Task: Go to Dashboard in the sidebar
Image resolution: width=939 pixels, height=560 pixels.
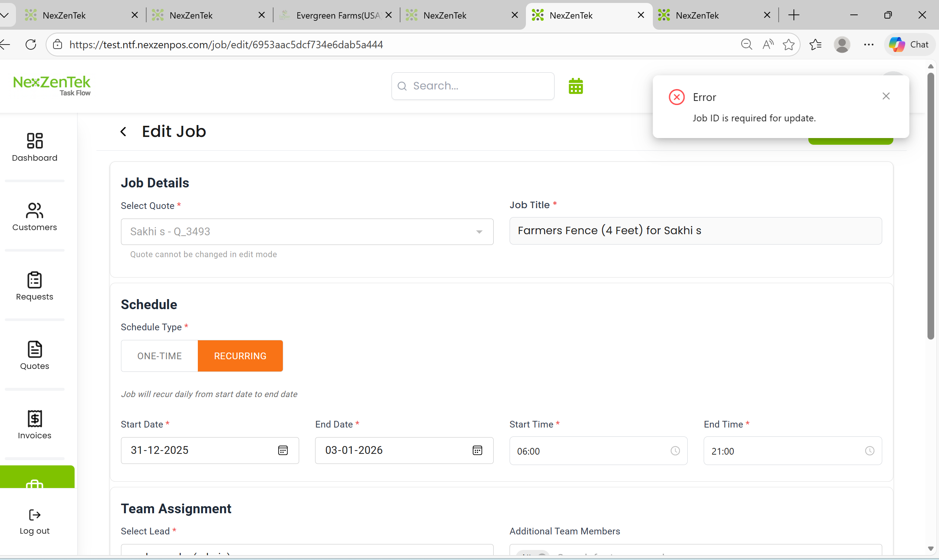Action: tap(35, 147)
